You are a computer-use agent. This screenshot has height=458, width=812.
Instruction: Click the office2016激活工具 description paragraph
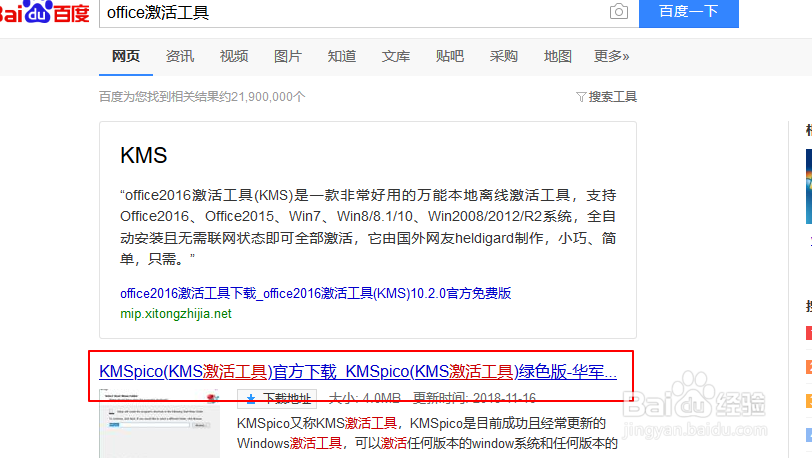(368, 227)
